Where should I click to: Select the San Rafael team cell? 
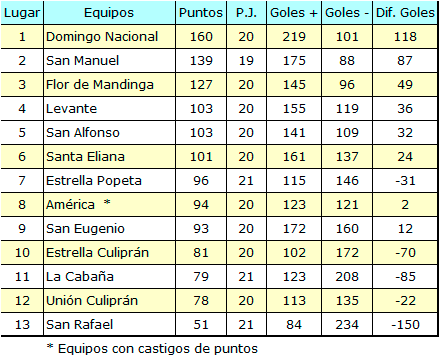(109, 324)
